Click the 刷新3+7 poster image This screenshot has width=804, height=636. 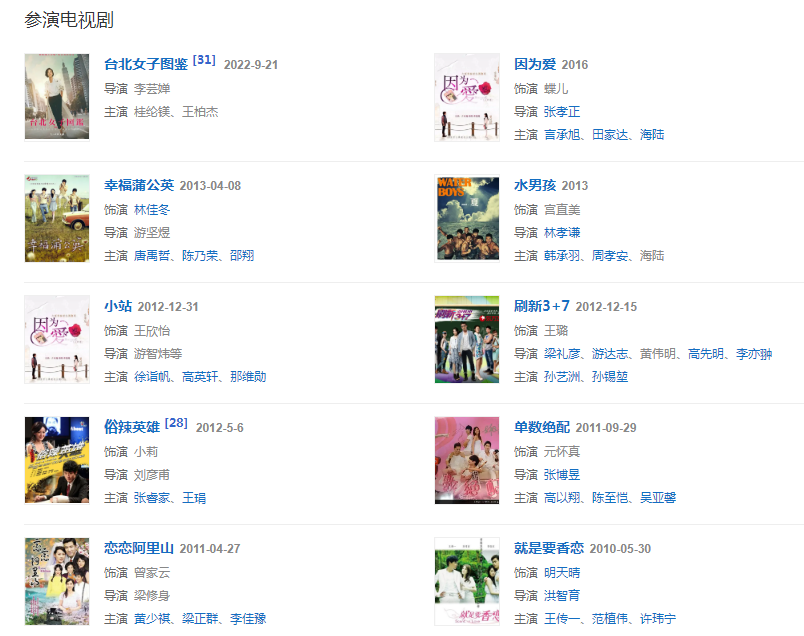click(x=467, y=339)
